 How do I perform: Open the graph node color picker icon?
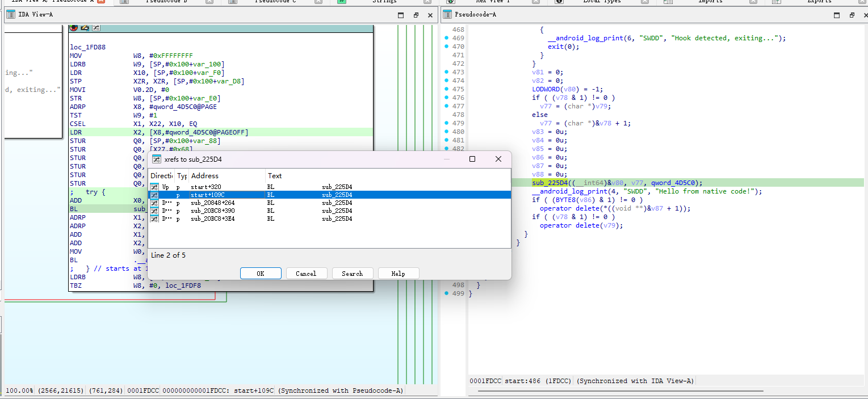tap(74, 27)
